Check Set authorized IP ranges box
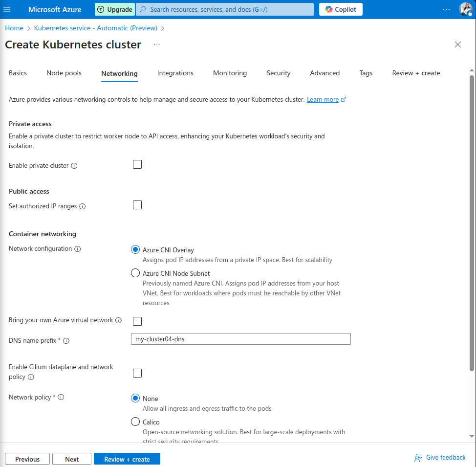Viewport: 476px width, 467px height. point(137,205)
